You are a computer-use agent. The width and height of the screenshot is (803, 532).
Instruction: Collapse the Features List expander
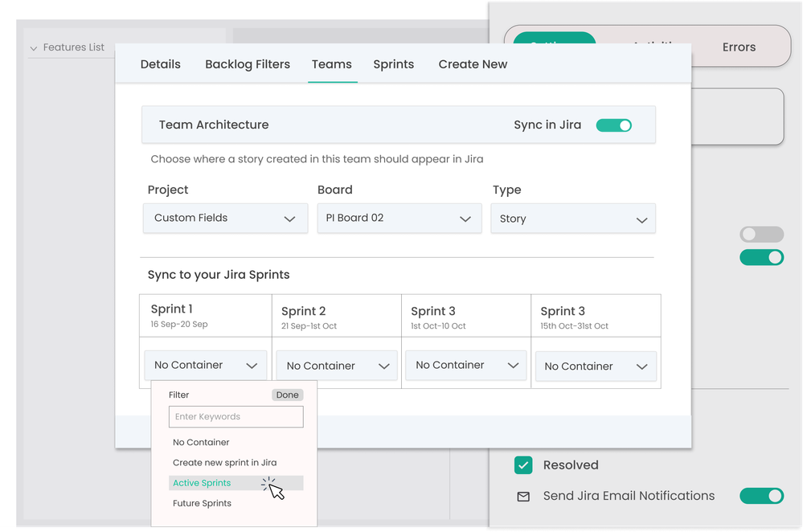tap(34, 48)
